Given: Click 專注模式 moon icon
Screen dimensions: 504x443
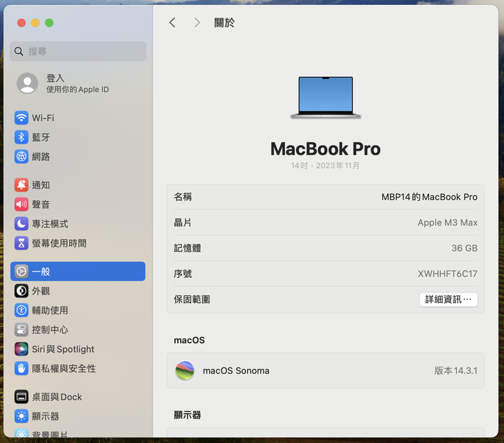Looking at the screenshot, I should point(21,223).
